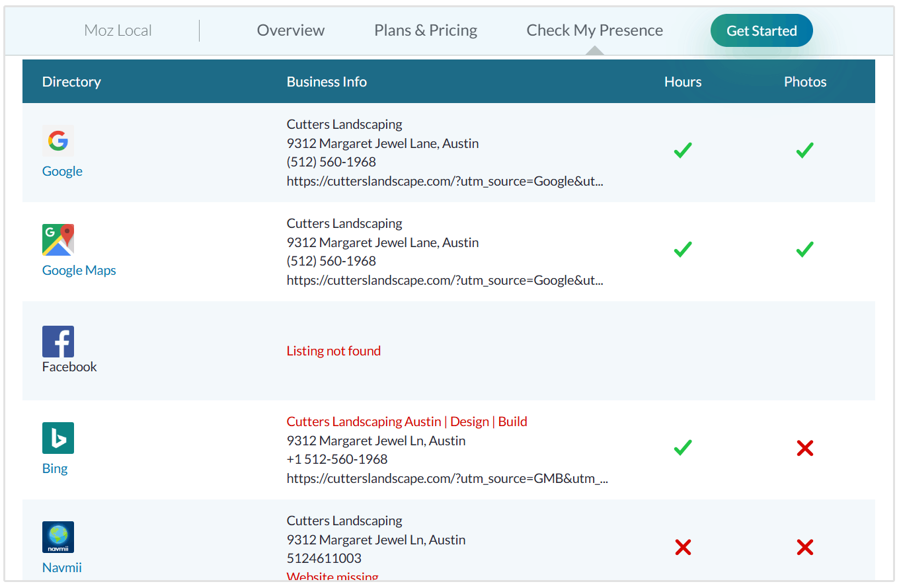Click the Directory column header
The width and height of the screenshot is (899, 588).
click(x=71, y=82)
